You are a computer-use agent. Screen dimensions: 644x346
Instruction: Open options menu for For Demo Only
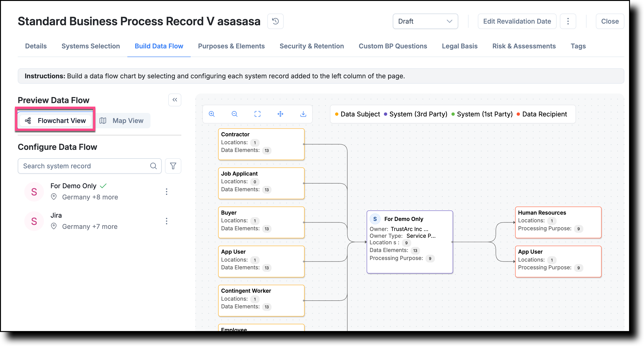(167, 192)
